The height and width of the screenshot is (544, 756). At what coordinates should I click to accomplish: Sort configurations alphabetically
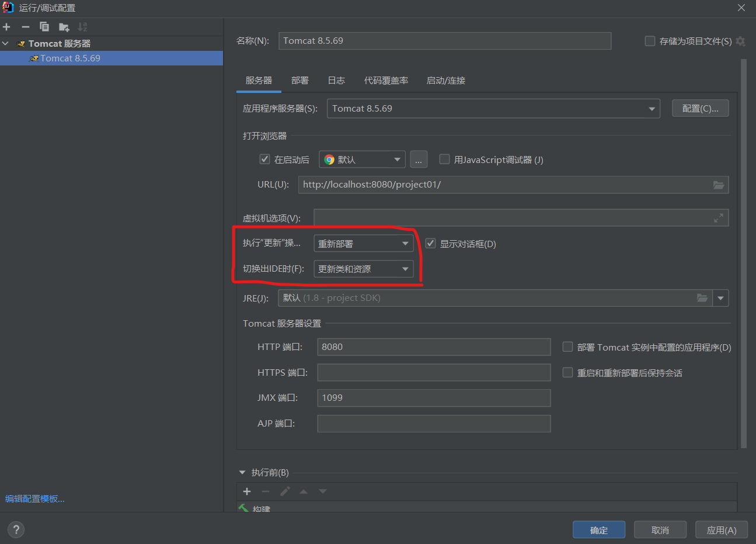[x=83, y=27]
